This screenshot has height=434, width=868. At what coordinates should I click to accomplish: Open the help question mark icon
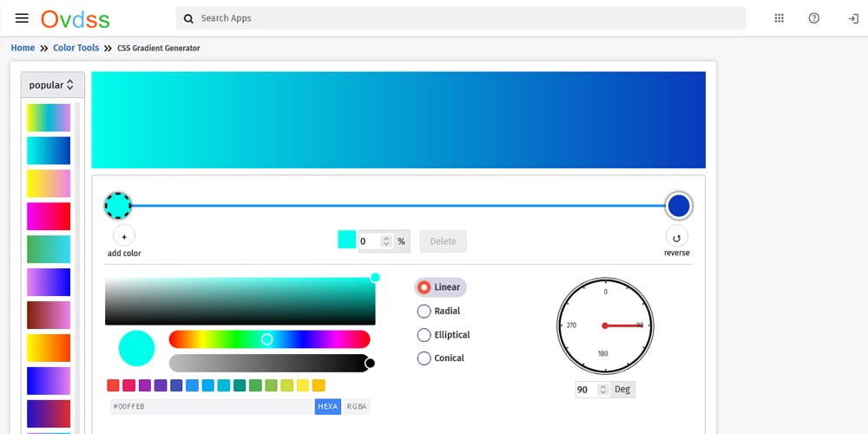coord(814,18)
